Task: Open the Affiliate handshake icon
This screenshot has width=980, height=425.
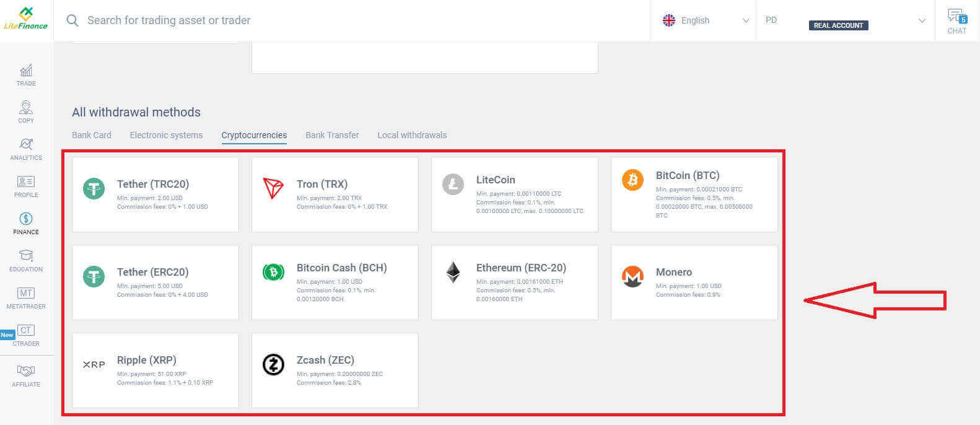Action: point(26,371)
